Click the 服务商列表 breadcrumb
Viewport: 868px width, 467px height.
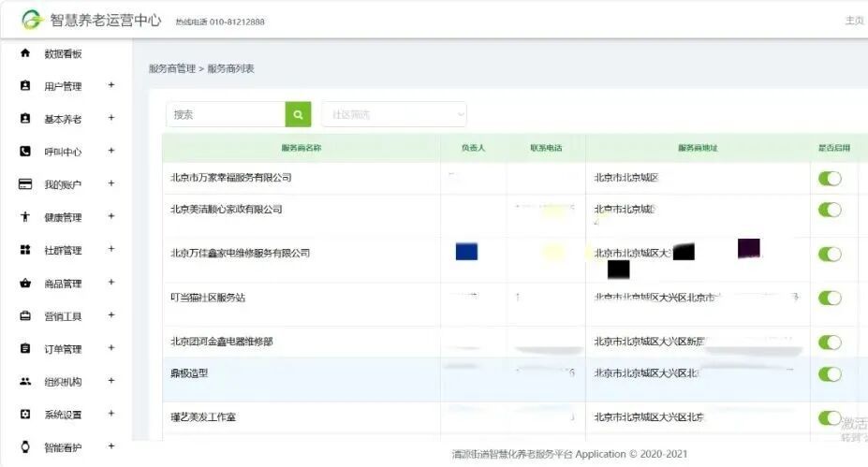coord(231,68)
